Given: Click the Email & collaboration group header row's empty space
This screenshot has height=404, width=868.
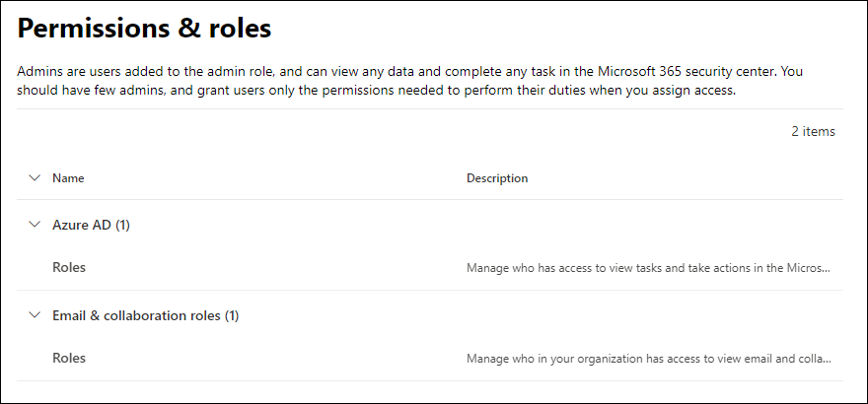Looking at the screenshot, I should click(542, 315).
